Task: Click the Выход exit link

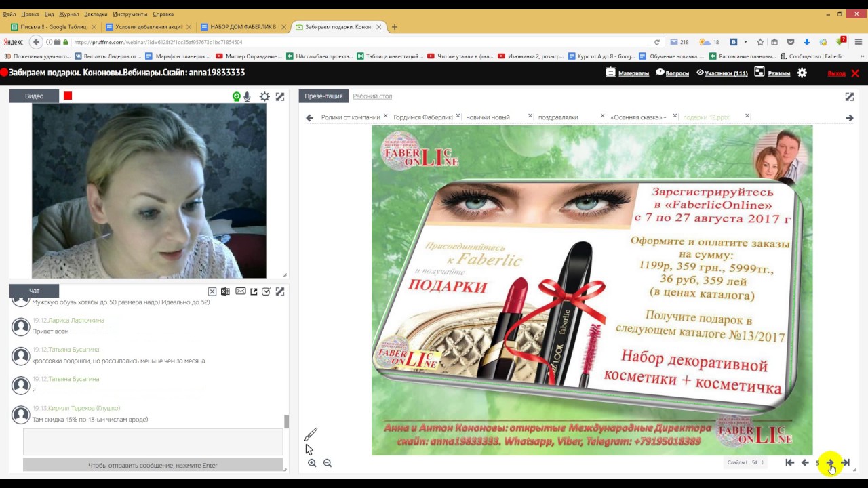Action: tap(837, 73)
